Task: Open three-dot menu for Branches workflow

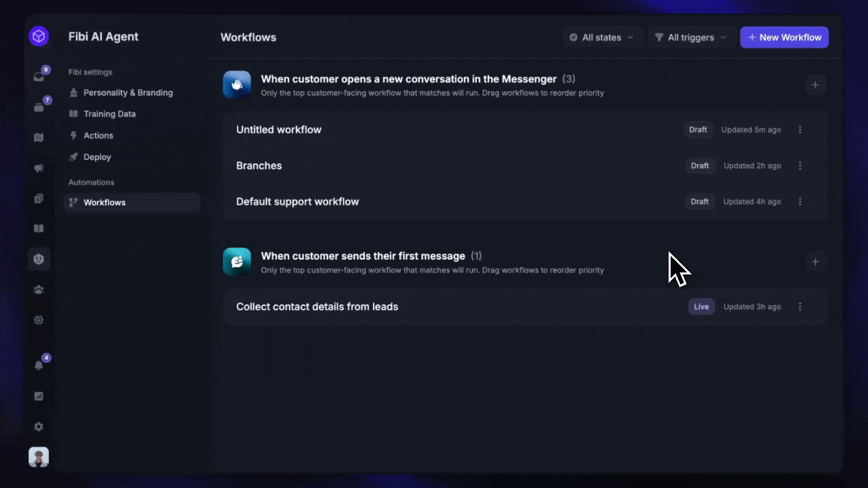Action: pyautogui.click(x=800, y=165)
